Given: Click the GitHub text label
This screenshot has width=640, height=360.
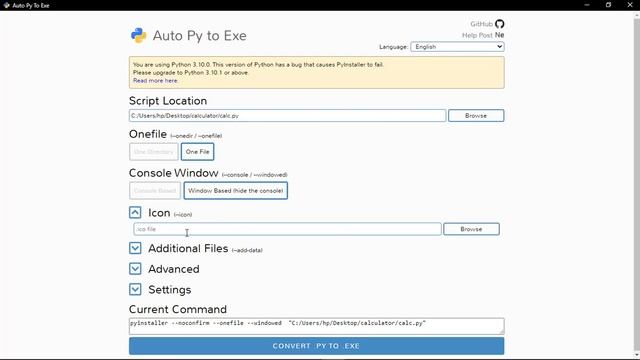Looking at the screenshot, I should 482,24.
